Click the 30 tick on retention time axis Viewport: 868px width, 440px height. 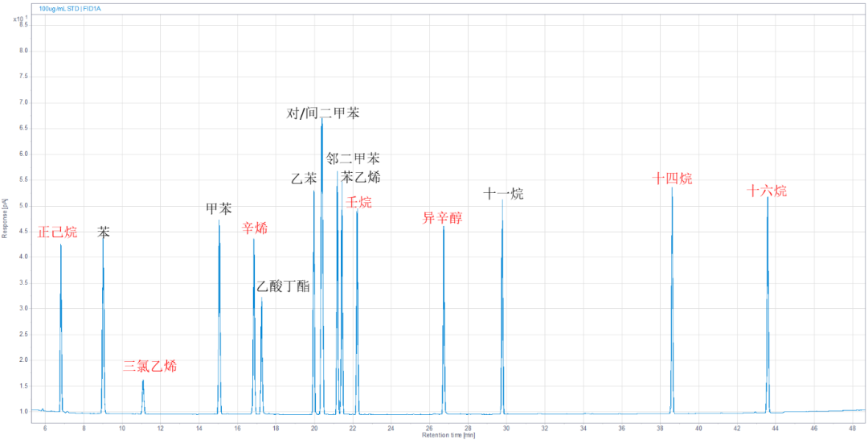tap(506, 427)
